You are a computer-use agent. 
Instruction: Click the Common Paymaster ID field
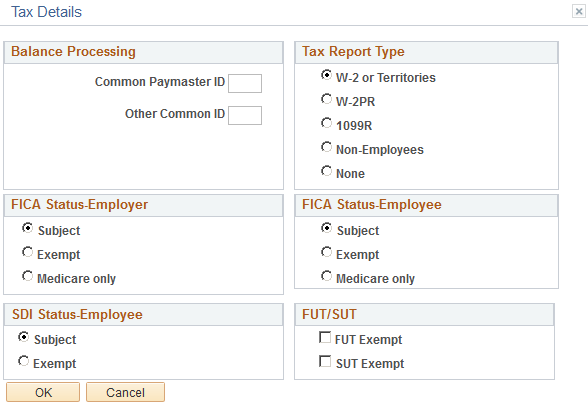coord(245,83)
